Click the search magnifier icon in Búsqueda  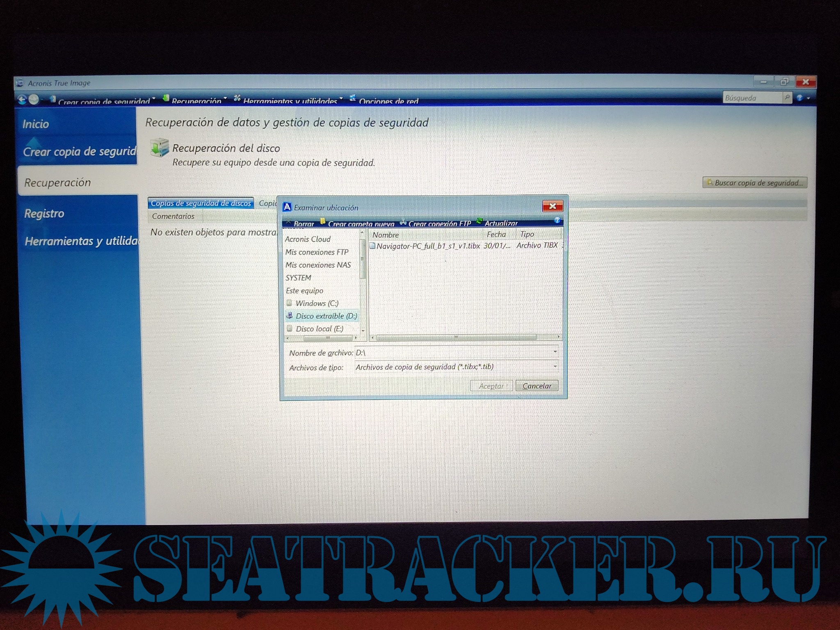[787, 98]
